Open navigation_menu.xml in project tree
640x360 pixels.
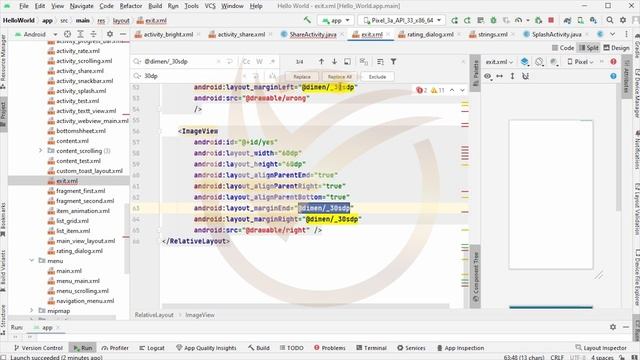pyautogui.click(x=85, y=301)
